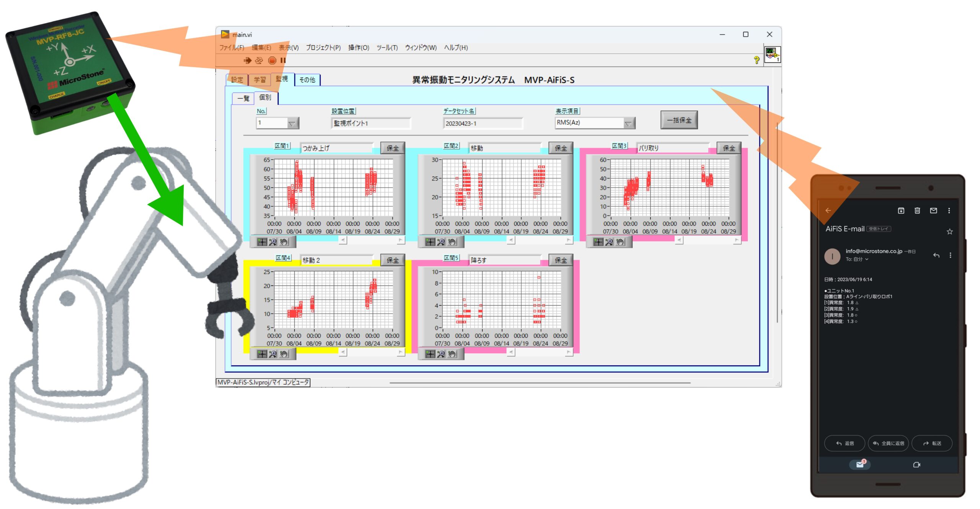980x509 pixels.
Task: Click the Run arrow in LabVIEW toolbar
Action: point(247,60)
